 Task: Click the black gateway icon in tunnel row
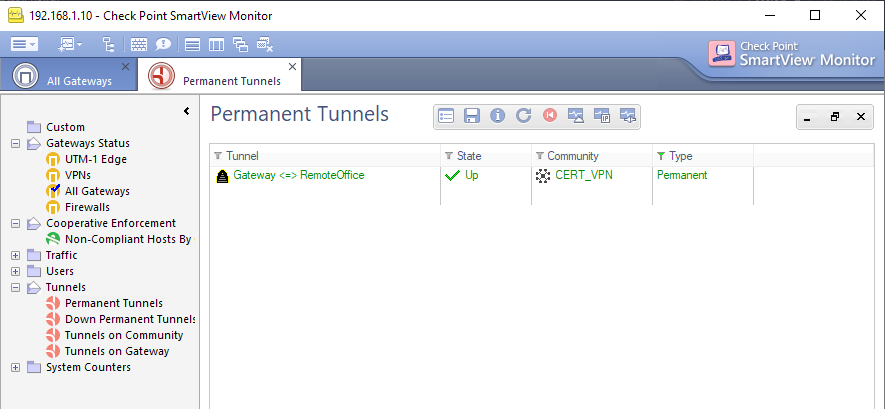[223, 176]
